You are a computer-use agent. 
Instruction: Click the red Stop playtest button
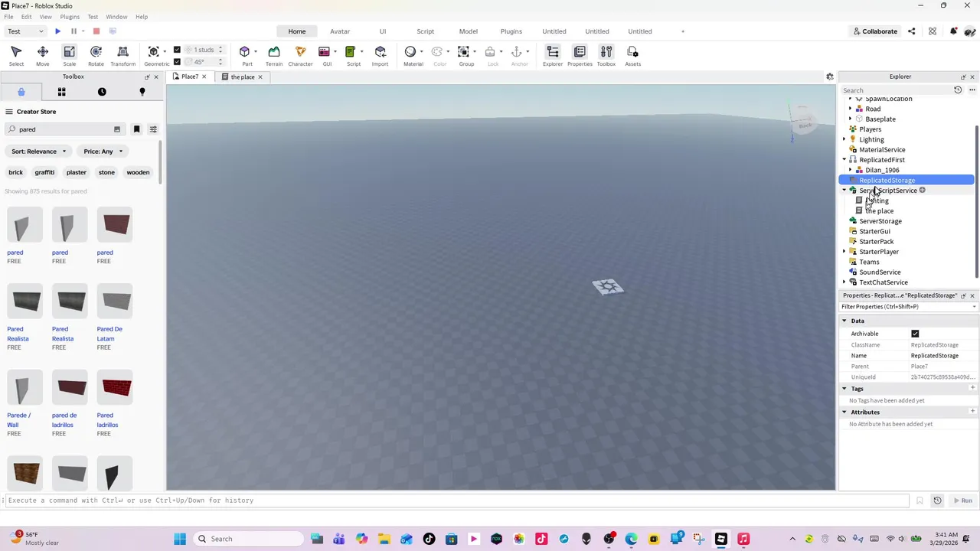96,31
